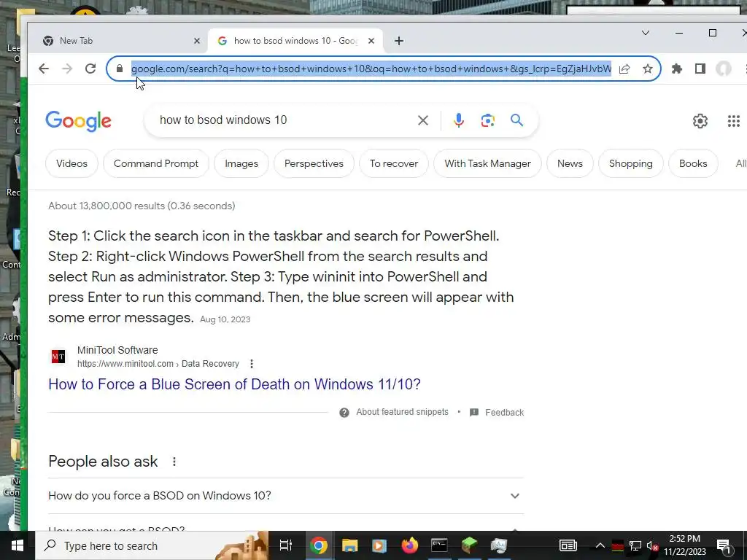
Task: Open the Chrome profile avatar
Action: [723, 69]
